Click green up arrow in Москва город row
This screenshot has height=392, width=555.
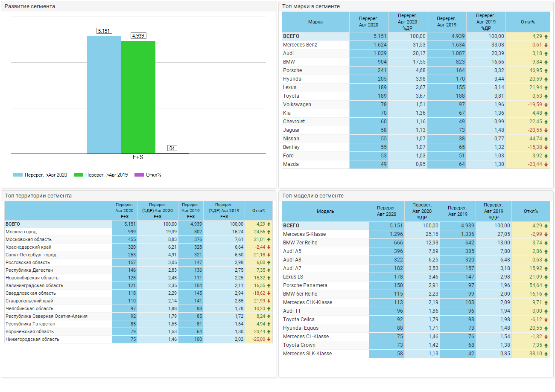click(269, 232)
